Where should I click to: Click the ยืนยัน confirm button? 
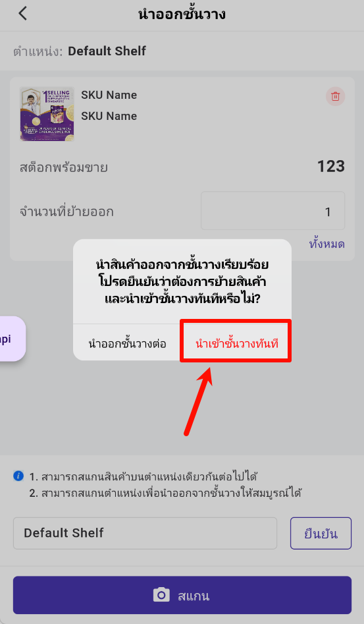[321, 533]
